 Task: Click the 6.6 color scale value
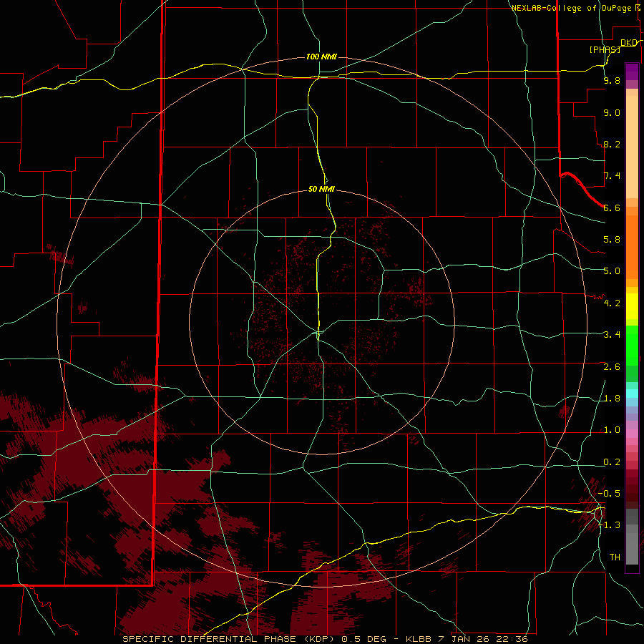(612, 208)
